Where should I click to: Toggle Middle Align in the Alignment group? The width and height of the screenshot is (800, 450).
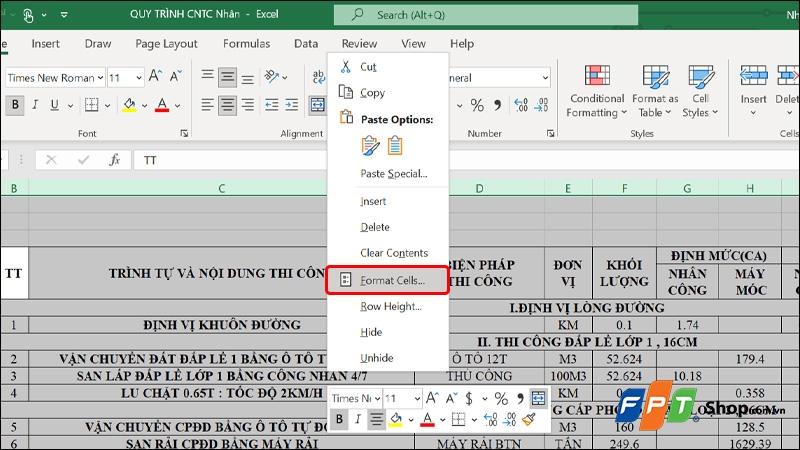click(227, 78)
